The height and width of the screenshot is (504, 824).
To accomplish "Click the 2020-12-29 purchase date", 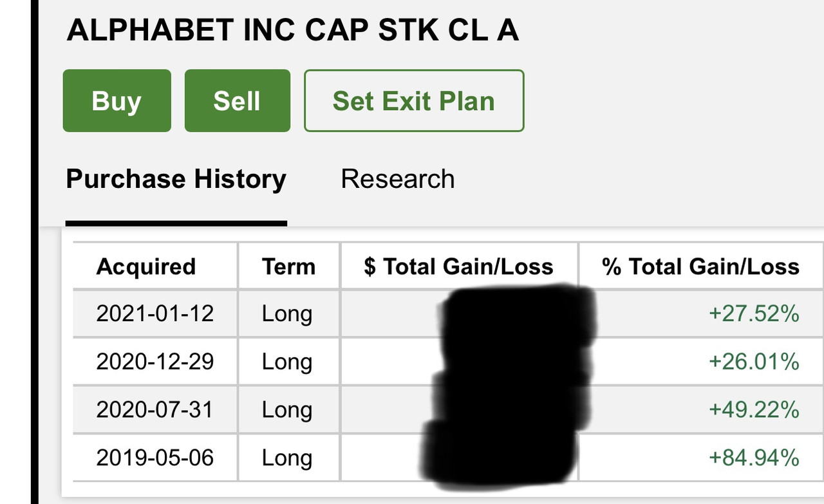I will [x=154, y=361].
